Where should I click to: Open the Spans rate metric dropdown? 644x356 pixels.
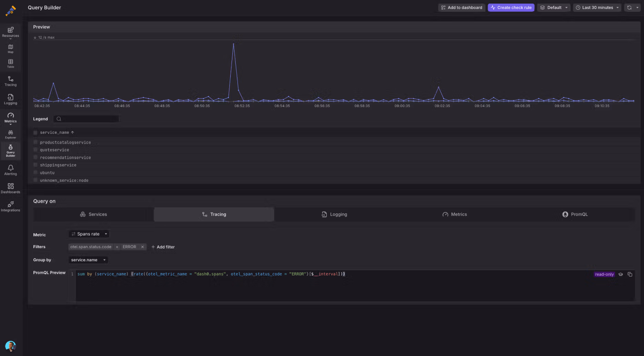coord(89,234)
